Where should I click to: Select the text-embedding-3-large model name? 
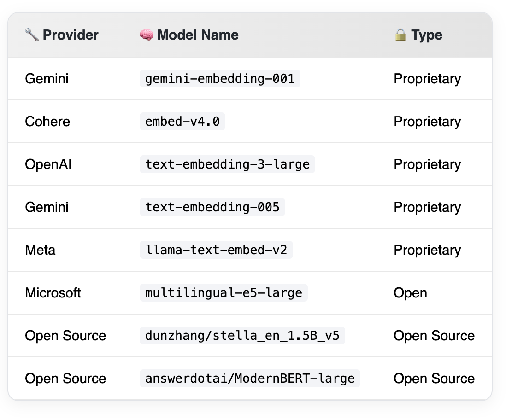coord(227,164)
